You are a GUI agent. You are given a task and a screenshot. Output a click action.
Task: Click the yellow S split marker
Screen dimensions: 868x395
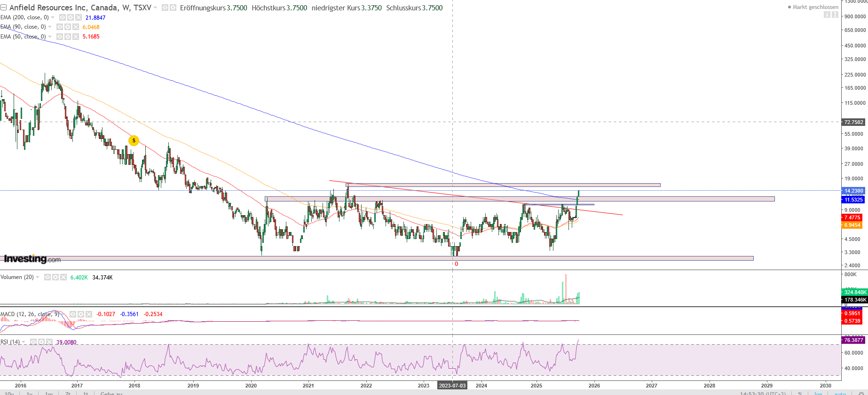tap(134, 140)
